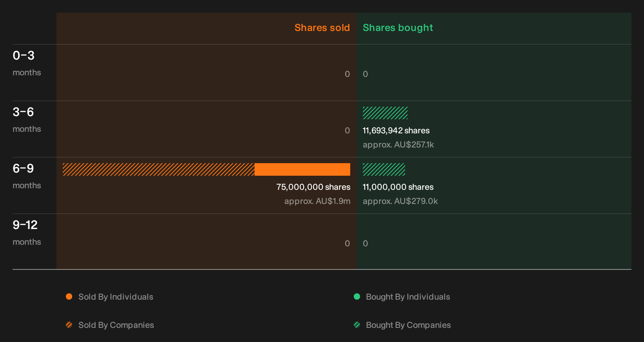The width and height of the screenshot is (644, 342).
Task: Click the shares sold zero in 0-3 months
Action: click(x=347, y=74)
